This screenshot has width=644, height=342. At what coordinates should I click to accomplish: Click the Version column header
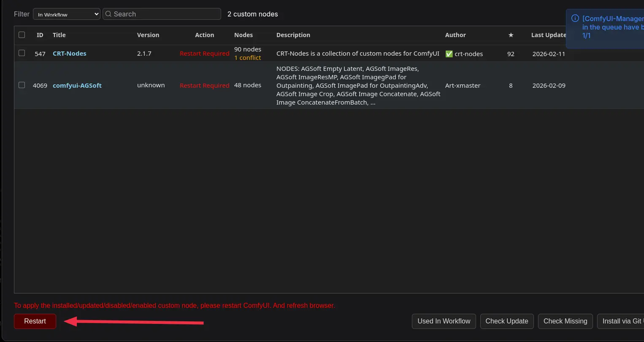coord(148,35)
